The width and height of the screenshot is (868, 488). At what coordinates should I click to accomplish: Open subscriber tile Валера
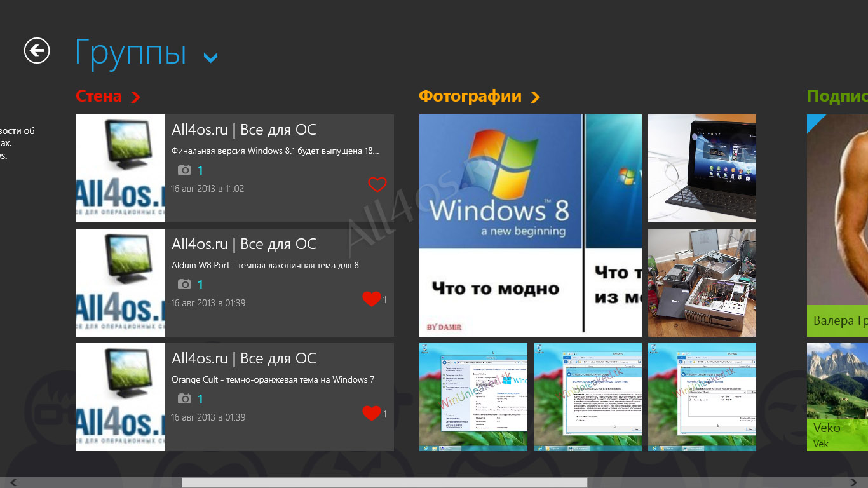(x=837, y=226)
